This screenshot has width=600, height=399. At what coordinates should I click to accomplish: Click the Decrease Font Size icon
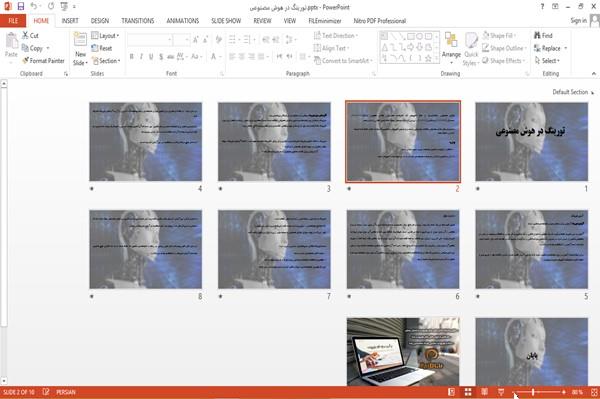click(x=206, y=40)
